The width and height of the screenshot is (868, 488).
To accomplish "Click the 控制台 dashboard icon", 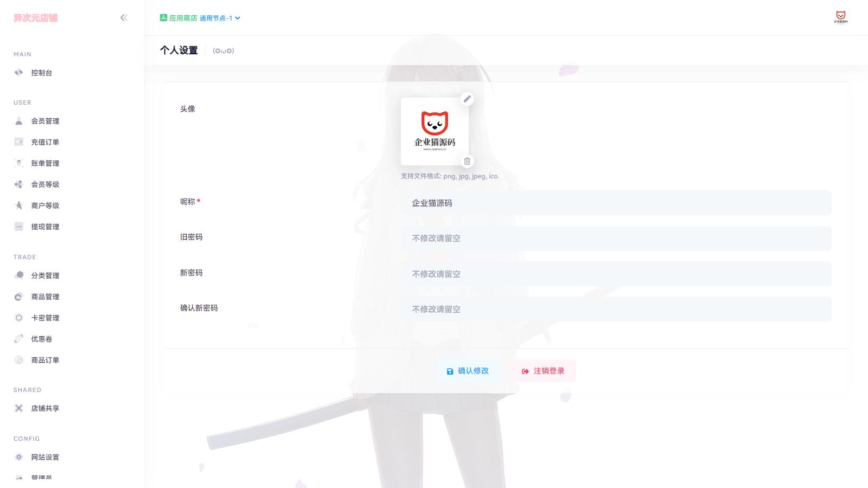I will pyautogui.click(x=19, y=73).
